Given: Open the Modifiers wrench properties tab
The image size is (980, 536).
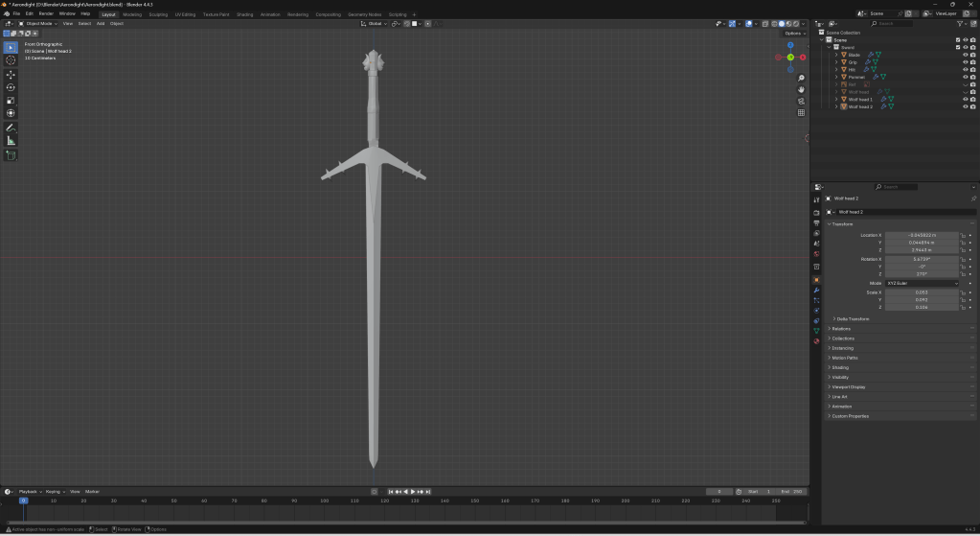Looking at the screenshot, I should [x=816, y=290].
